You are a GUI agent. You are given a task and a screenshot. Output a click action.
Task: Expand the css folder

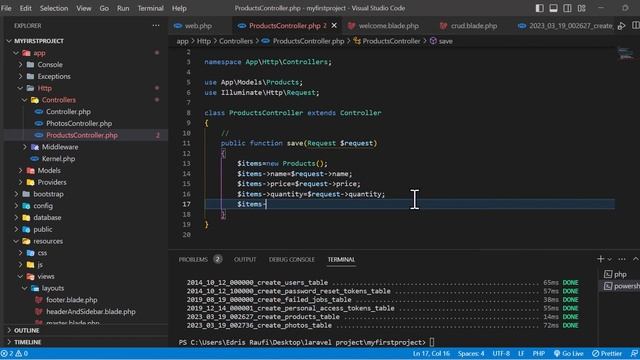point(42,253)
